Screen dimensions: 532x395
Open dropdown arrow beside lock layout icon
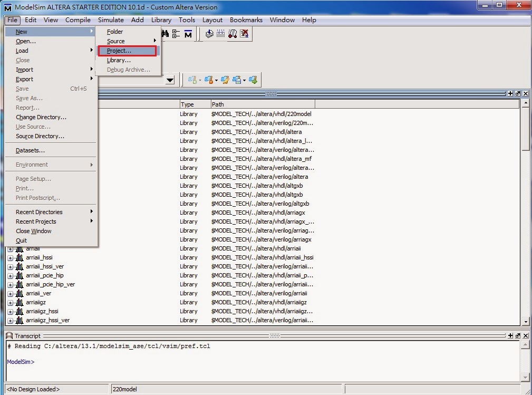tap(216, 81)
